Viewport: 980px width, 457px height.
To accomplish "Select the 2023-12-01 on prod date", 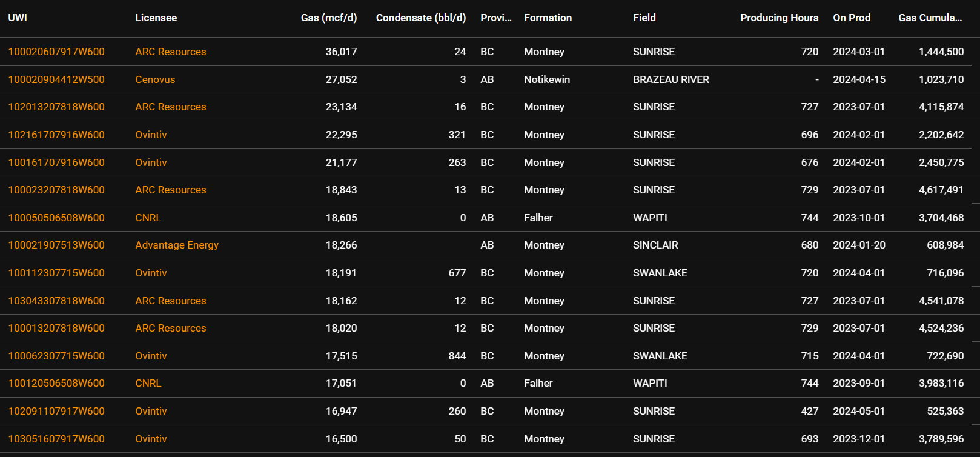I will (859, 439).
